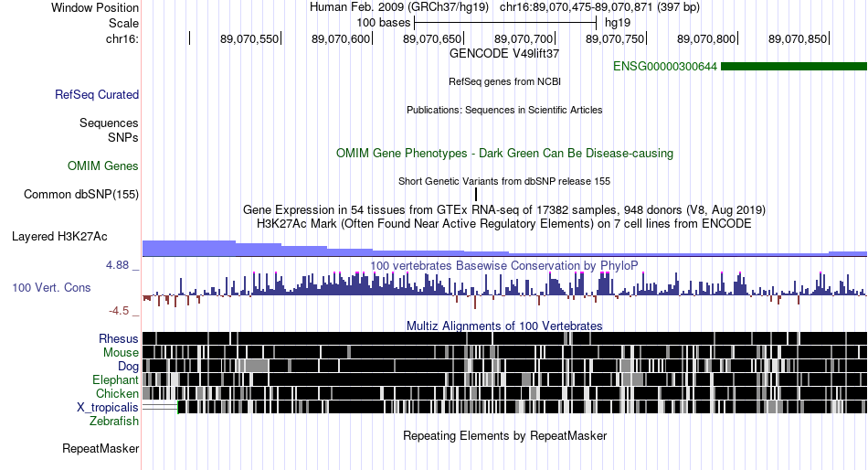Click the 89,070,650 ruler position
Viewport: 868px width, 470px height.
click(432, 38)
